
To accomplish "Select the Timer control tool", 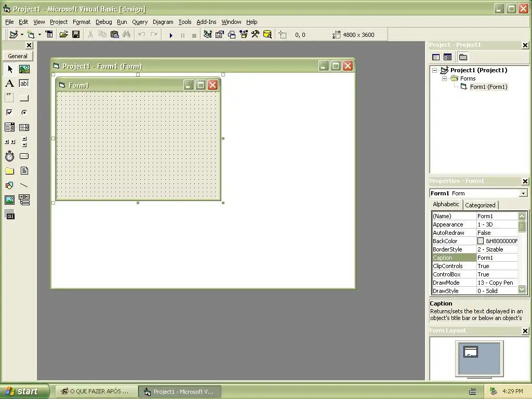I will (x=10, y=156).
